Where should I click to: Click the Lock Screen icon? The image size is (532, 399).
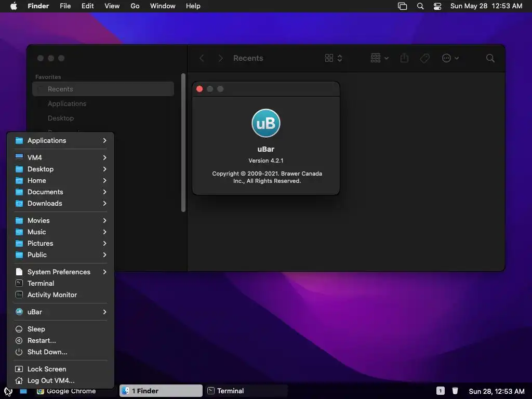(19, 369)
